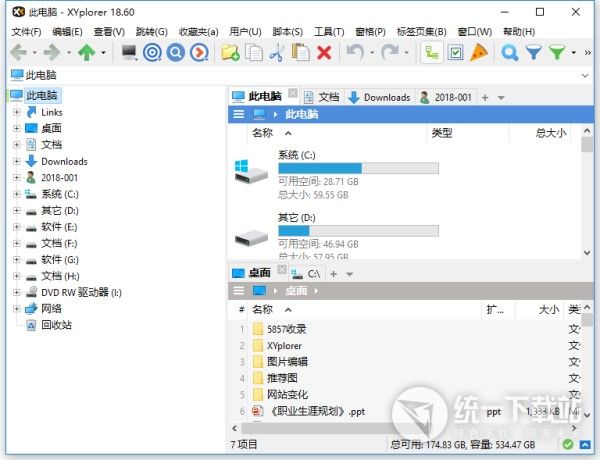Click the Hotlist target icon
This screenshot has height=460, width=600.
(152, 52)
